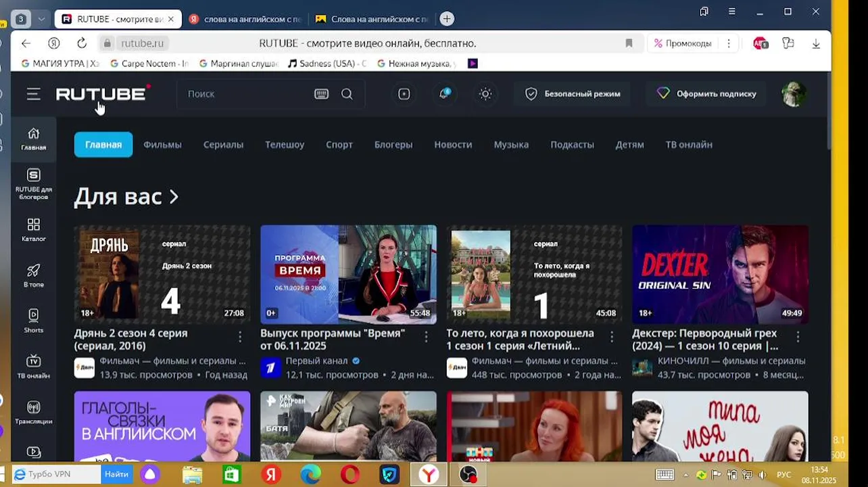
Task: Switch to the Подкасты tab
Action: (572, 145)
